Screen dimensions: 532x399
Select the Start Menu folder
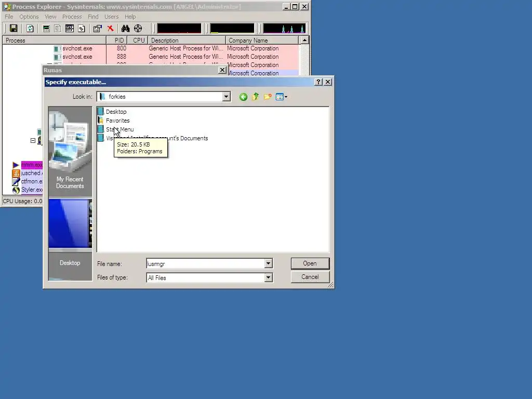[x=116, y=129]
